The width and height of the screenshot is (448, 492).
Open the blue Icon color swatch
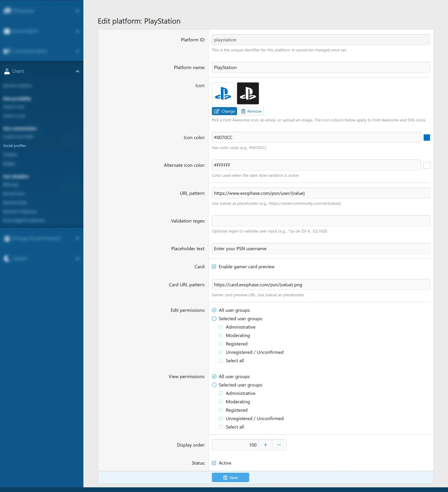426,138
